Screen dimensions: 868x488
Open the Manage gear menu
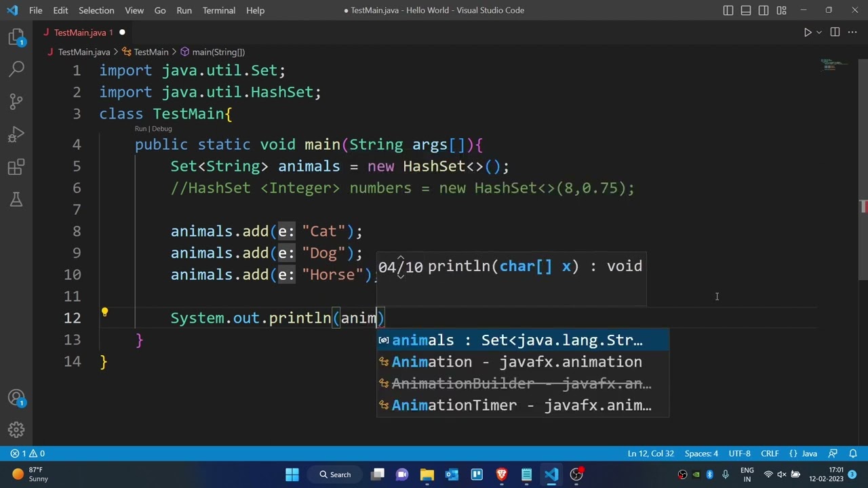16,430
